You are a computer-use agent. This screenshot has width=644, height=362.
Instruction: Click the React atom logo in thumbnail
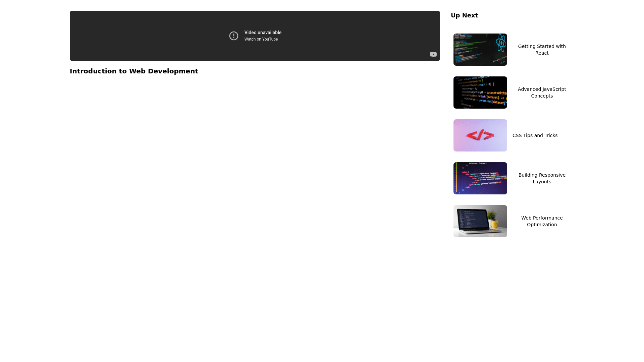tap(501, 43)
